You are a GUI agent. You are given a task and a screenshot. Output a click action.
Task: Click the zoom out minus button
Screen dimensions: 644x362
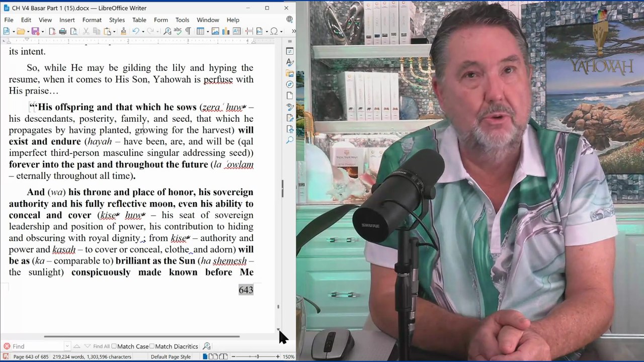234,356
